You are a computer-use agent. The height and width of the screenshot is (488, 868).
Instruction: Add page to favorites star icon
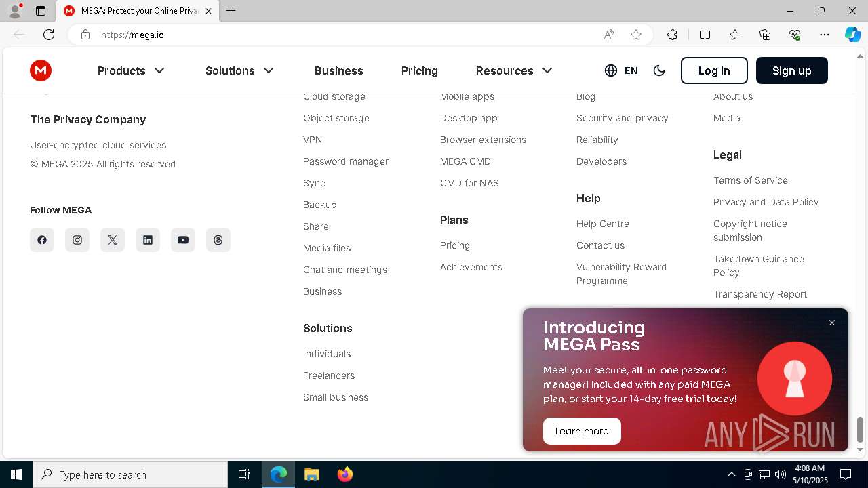636,35
